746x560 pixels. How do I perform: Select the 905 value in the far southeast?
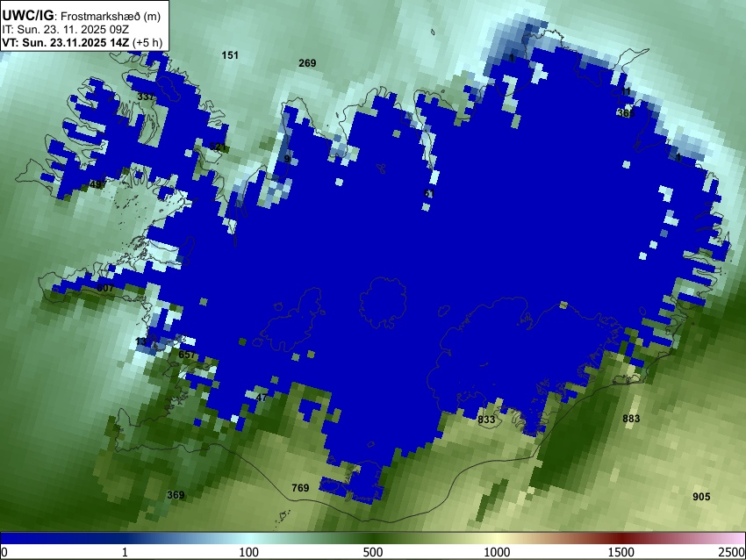tap(701, 497)
